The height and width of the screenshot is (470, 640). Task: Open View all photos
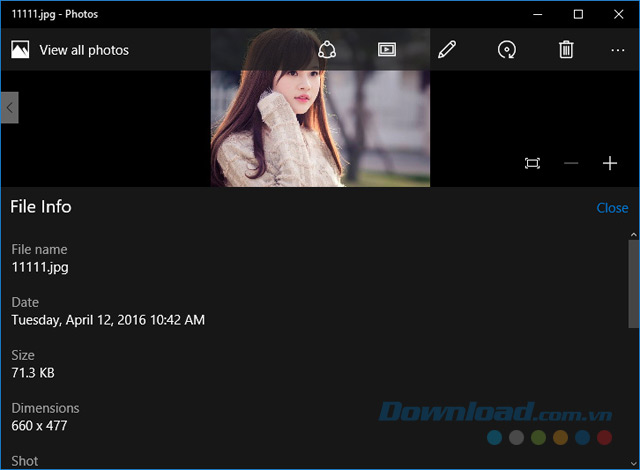[70, 50]
